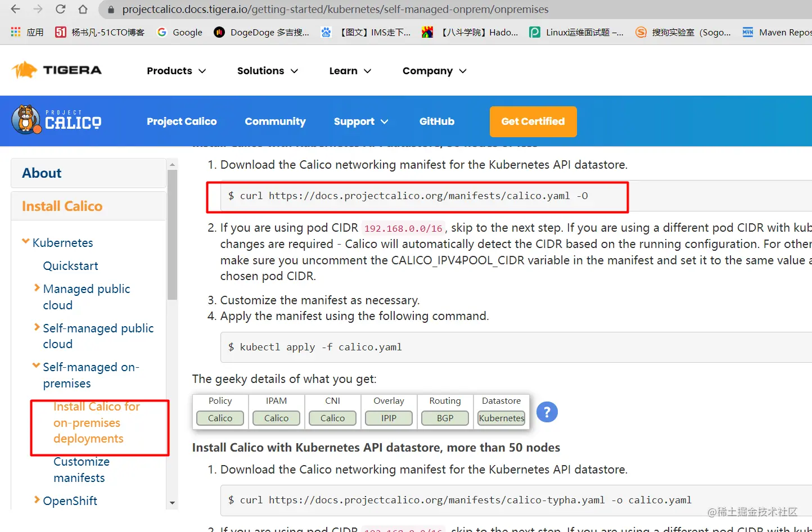Open Maven Repos bookmark
Viewport: 812px width, 532px height.
coord(777,32)
